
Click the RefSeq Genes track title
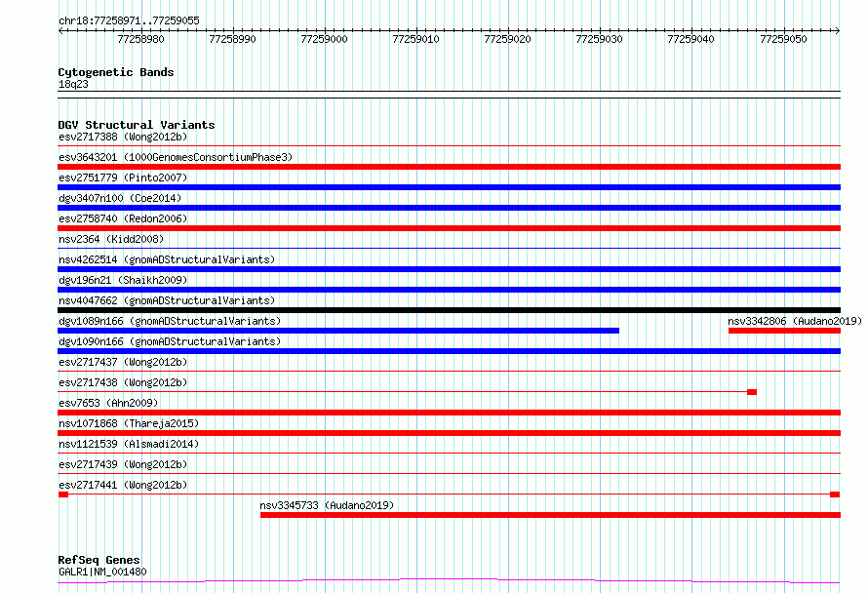click(99, 561)
